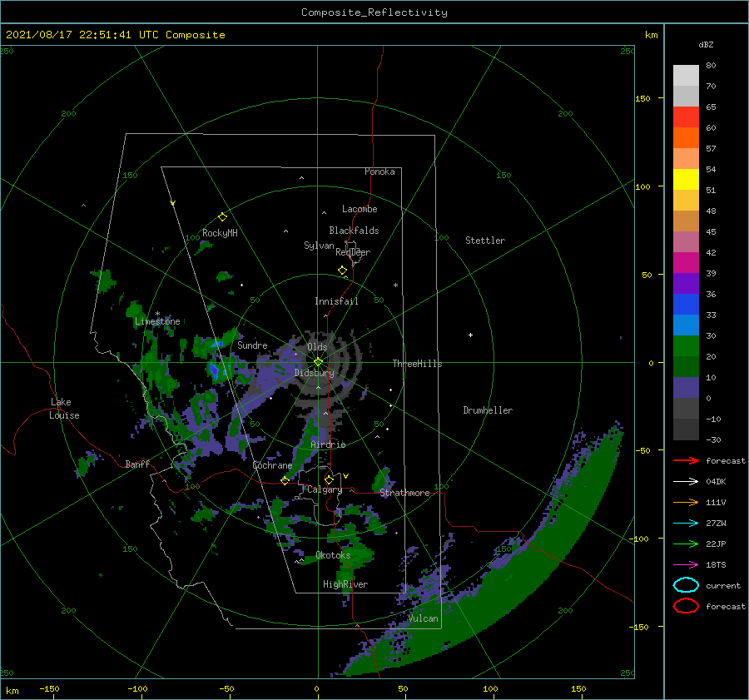Select the Cochrane label
The height and width of the screenshot is (700, 749).
[272, 465]
